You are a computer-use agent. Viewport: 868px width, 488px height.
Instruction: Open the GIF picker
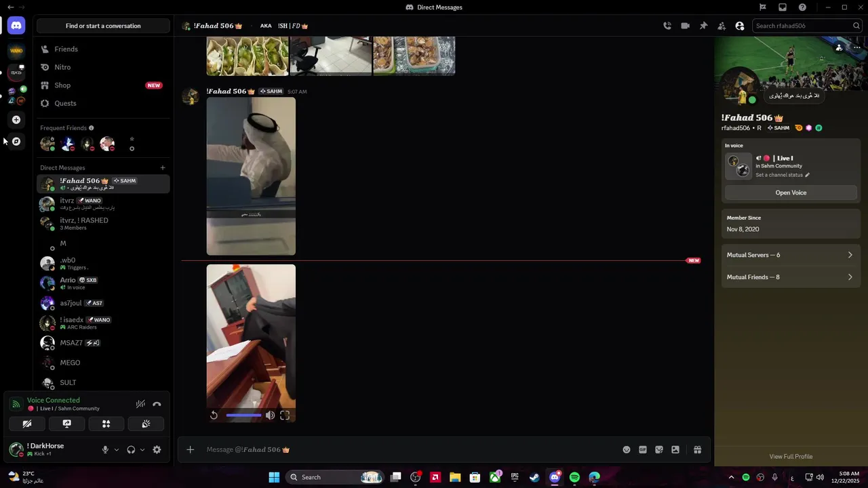(643, 449)
